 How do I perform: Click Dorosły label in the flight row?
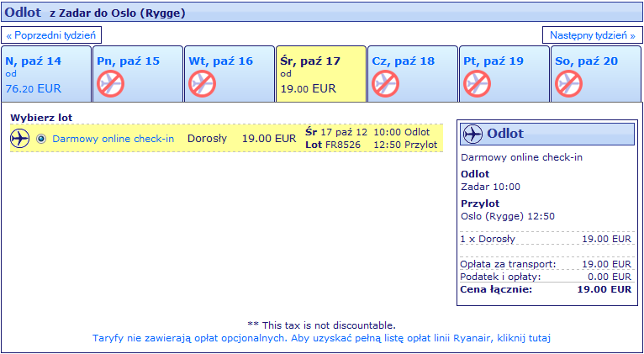207,139
